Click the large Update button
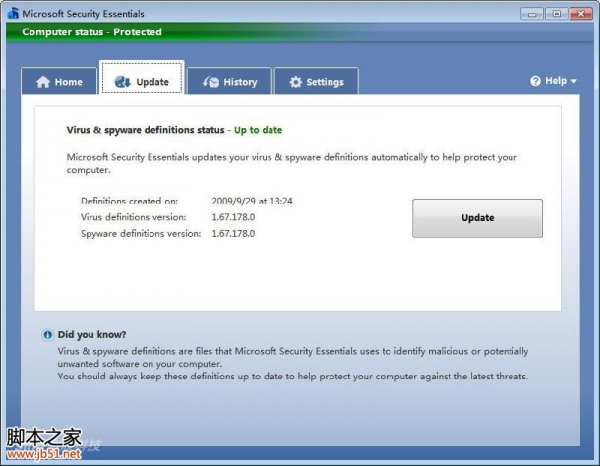Image resolution: width=600 pixels, height=466 pixels. [x=477, y=218]
